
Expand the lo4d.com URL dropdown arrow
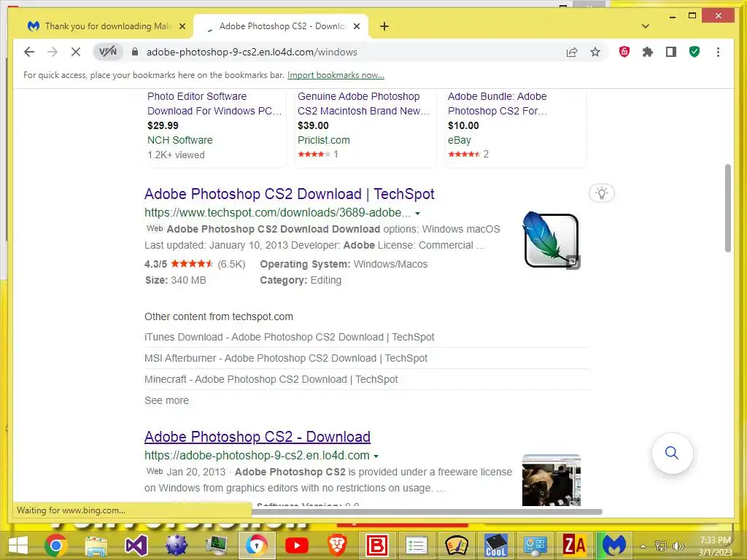click(376, 456)
